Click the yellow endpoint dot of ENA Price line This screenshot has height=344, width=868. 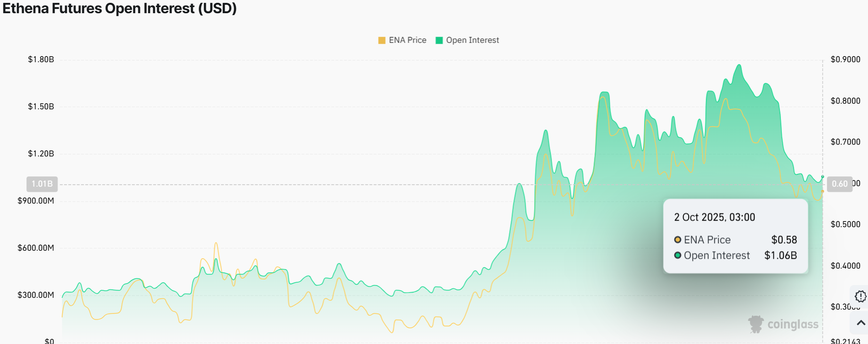coord(823,191)
